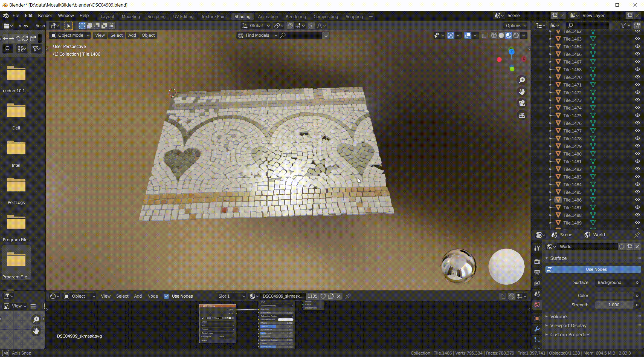The width and height of the screenshot is (644, 357).
Task: Select wireframe viewport shading mode
Action: tap(494, 35)
